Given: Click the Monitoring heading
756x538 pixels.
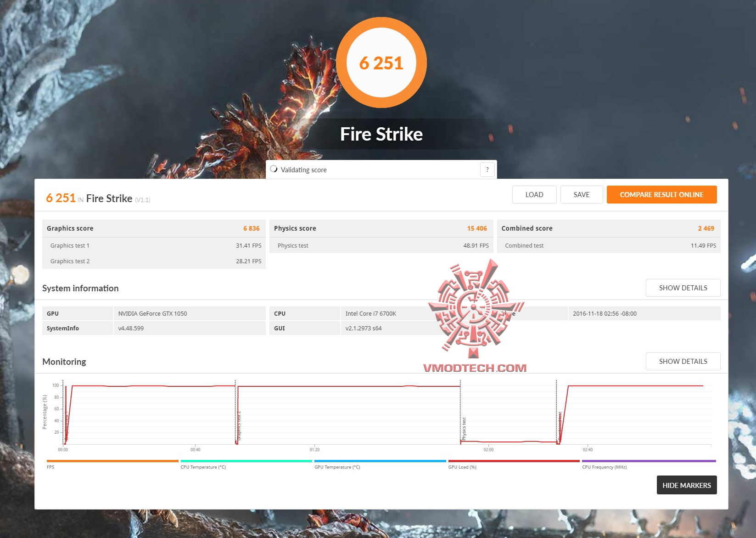Looking at the screenshot, I should tap(64, 362).
